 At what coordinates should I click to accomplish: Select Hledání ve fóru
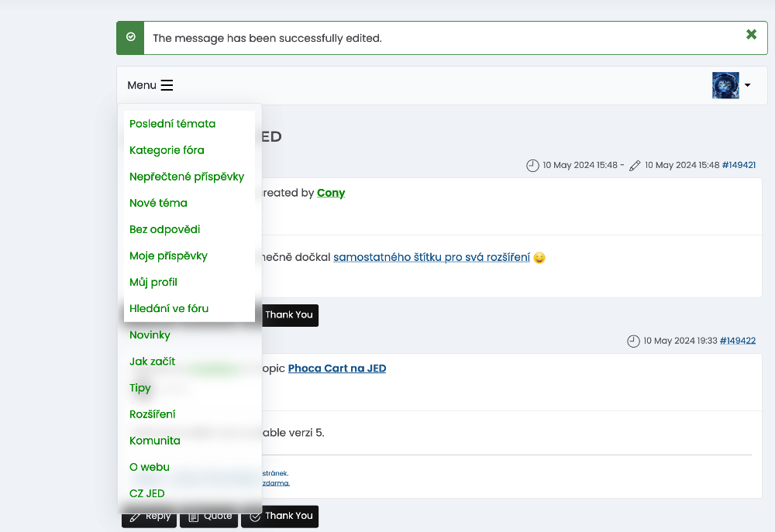pos(168,308)
